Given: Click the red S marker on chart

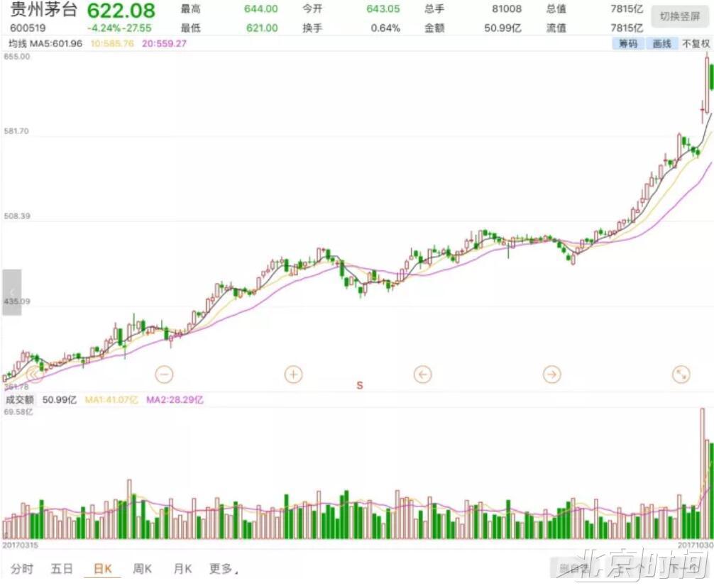Looking at the screenshot, I should click(359, 385).
